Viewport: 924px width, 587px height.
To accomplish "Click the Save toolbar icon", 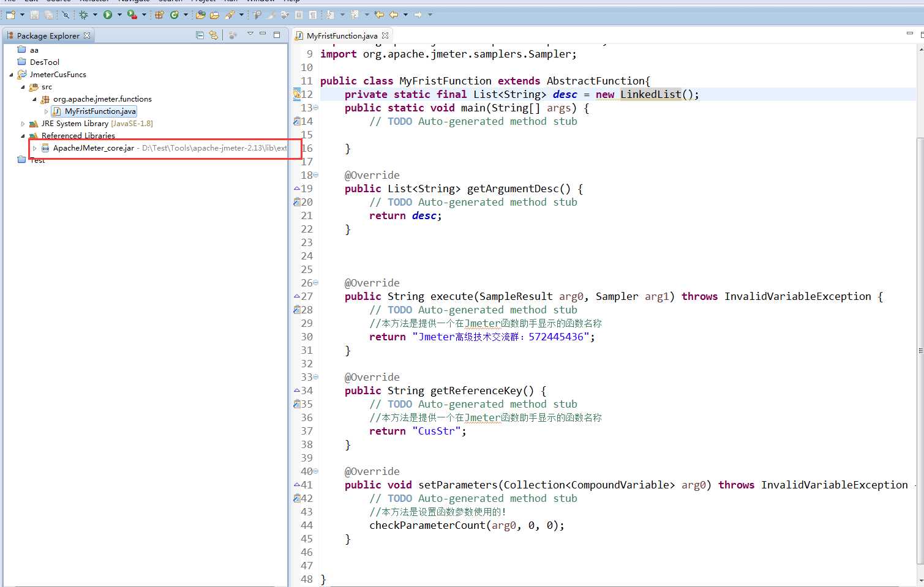I will tap(34, 15).
